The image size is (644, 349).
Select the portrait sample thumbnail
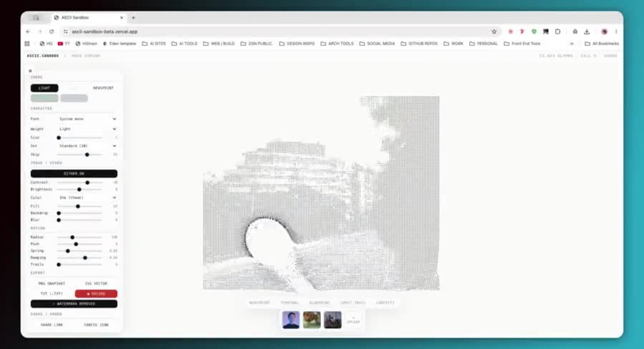(x=291, y=320)
